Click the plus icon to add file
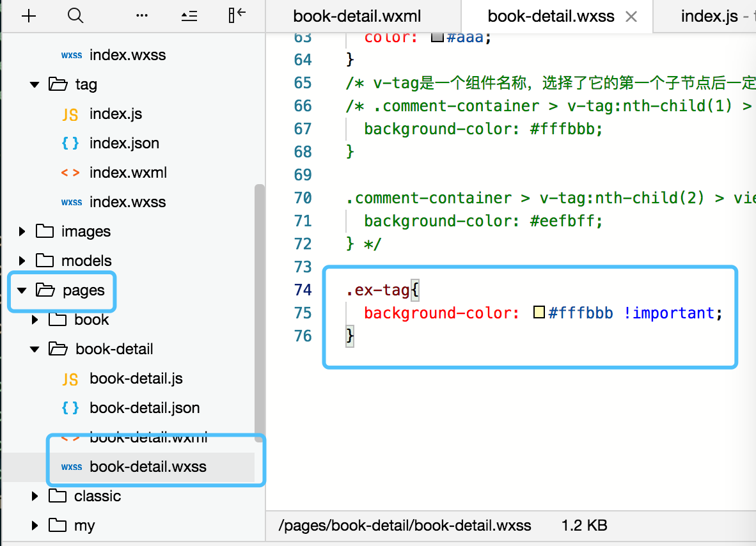This screenshot has width=756, height=546. pyautogui.click(x=29, y=16)
